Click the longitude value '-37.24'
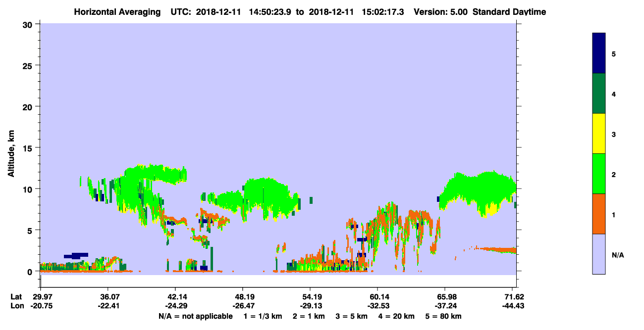Viewport: 644px width, 330px height. point(445,306)
